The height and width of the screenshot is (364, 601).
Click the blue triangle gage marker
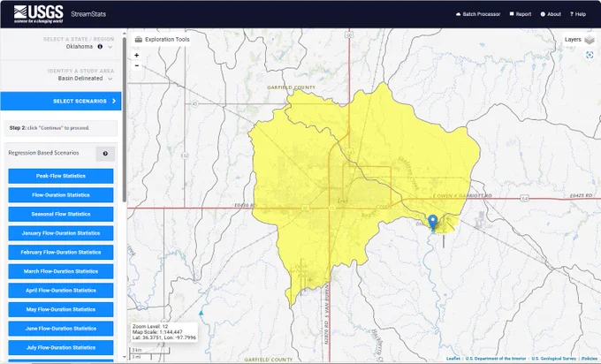pyautogui.click(x=201, y=313)
